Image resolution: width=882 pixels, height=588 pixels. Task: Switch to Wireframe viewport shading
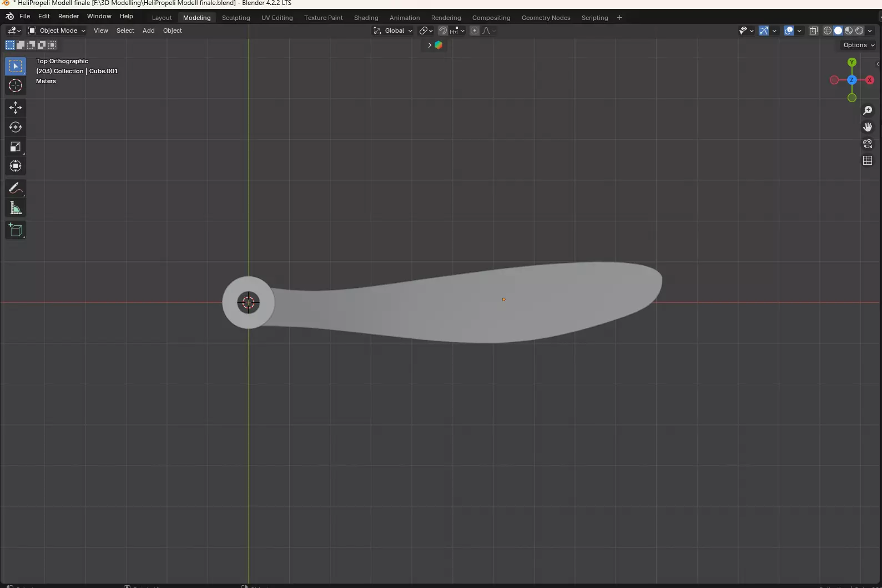pos(828,31)
